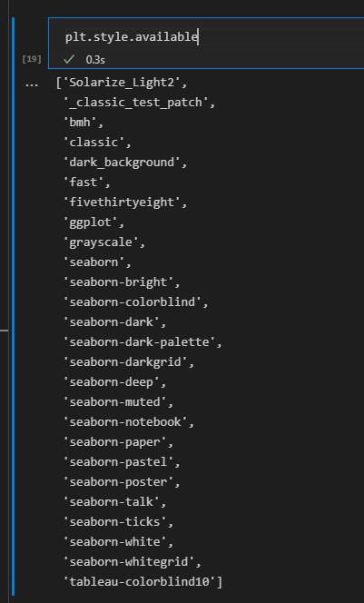Click the 'ggplot' style entry
This screenshot has width=364, height=603.
(93, 222)
